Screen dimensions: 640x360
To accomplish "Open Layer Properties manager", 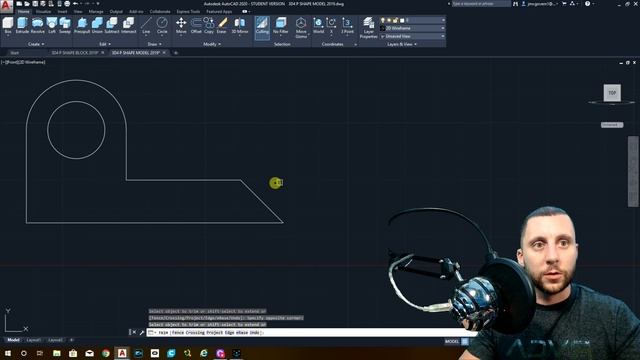I will point(369,27).
